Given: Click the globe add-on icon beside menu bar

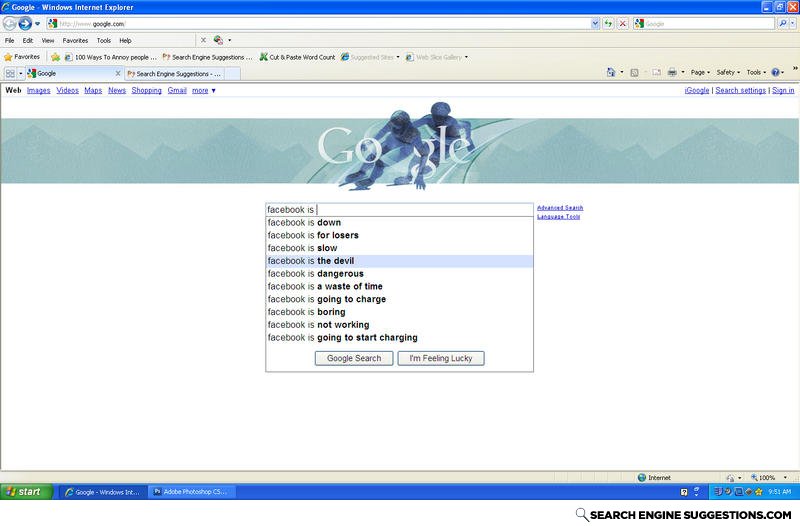Looking at the screenshot, I should coord(218,40).
